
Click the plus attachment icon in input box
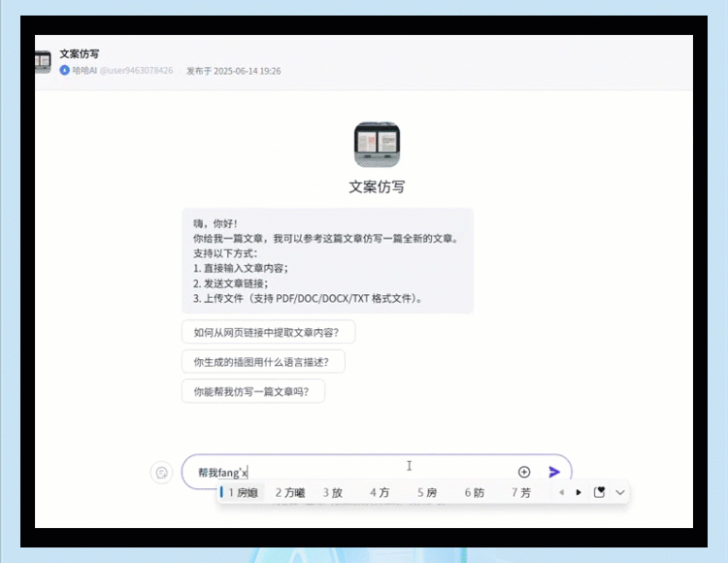point(524,472)
